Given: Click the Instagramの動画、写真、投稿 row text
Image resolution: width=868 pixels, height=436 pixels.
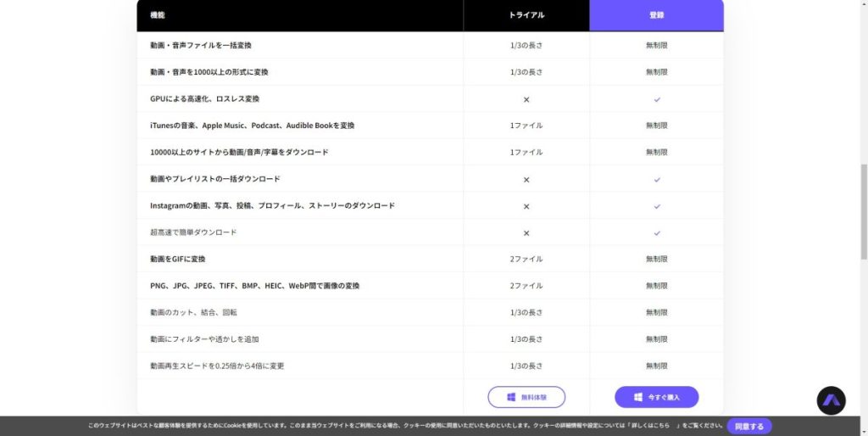Looking at the screenshot, I should (272, 205).
